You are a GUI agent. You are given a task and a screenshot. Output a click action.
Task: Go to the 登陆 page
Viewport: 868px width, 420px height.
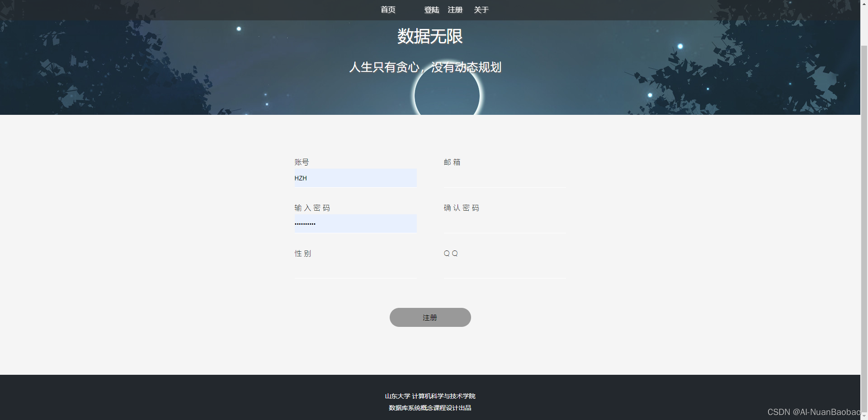point(432,10)
